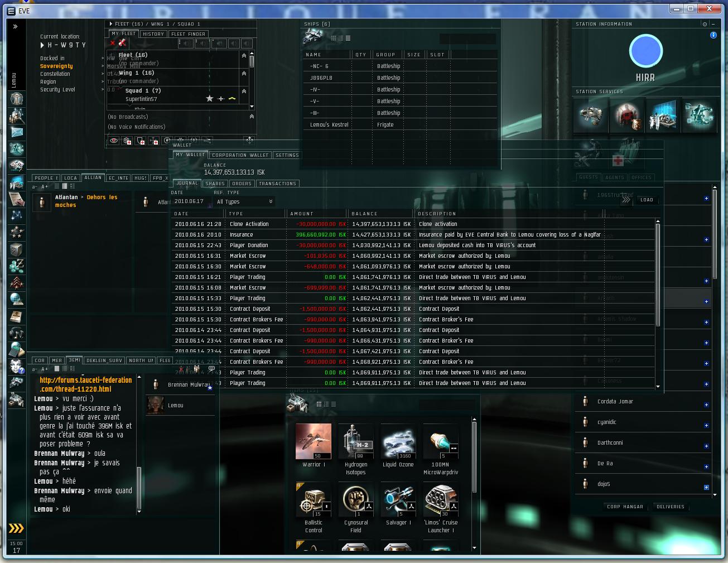Screen dimensions: 728x563
Task: Increase lower chat font with A+ button
Action: click(45, 369)
